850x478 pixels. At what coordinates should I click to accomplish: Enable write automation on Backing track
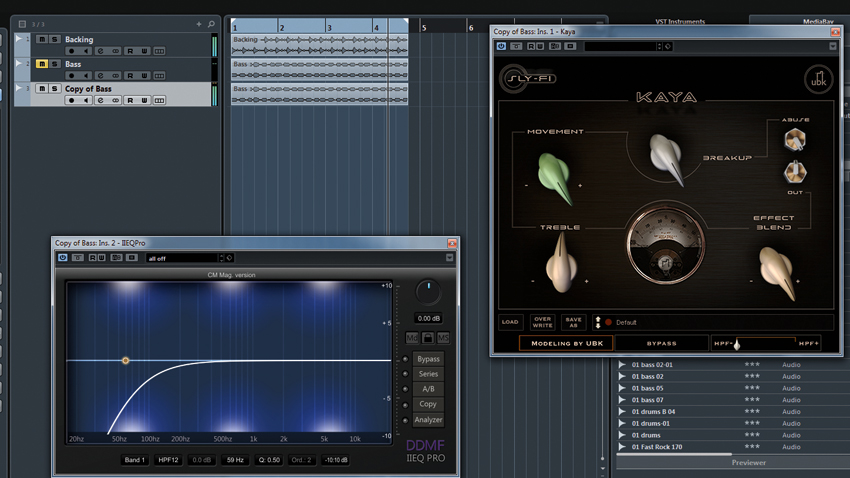click(144, 51)
